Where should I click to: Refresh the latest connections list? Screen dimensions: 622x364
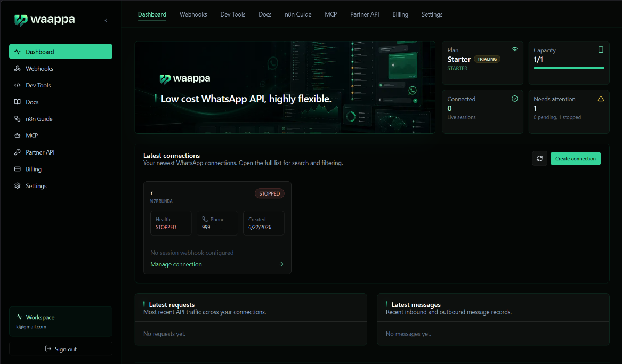click(x=539, y=159)
